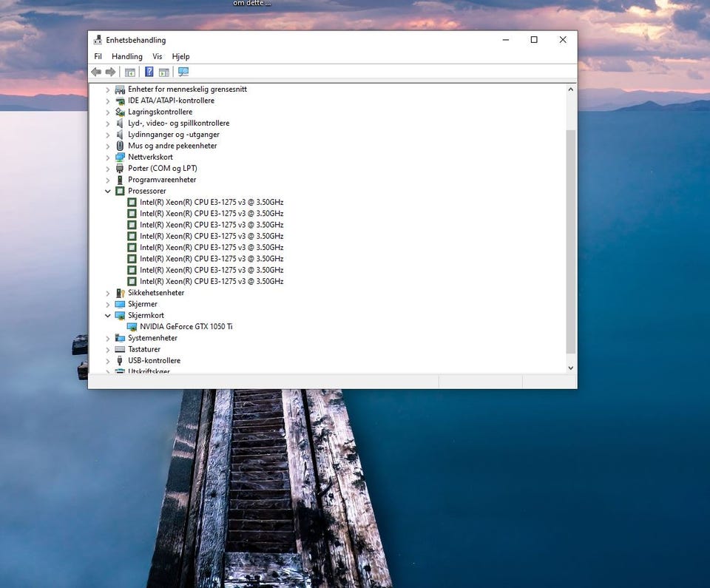Select the Skjermkort label
Image resolution: width=710 pixels, height=588 pixels.
point(146,315)
